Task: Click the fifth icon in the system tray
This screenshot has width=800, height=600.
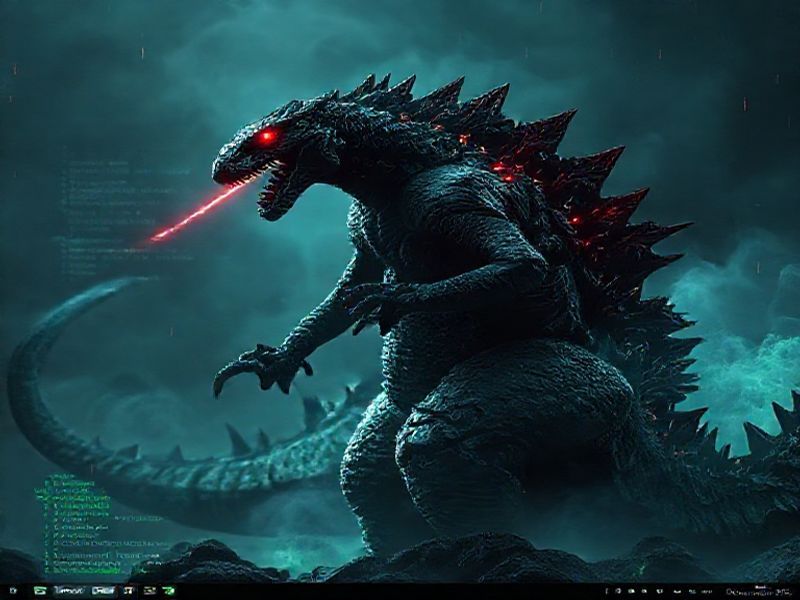Action: tap(660, 591)
